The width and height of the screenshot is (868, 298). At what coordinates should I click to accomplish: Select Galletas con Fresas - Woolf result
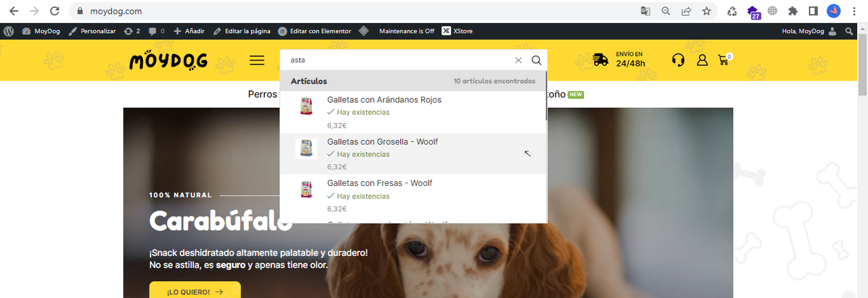413,195
